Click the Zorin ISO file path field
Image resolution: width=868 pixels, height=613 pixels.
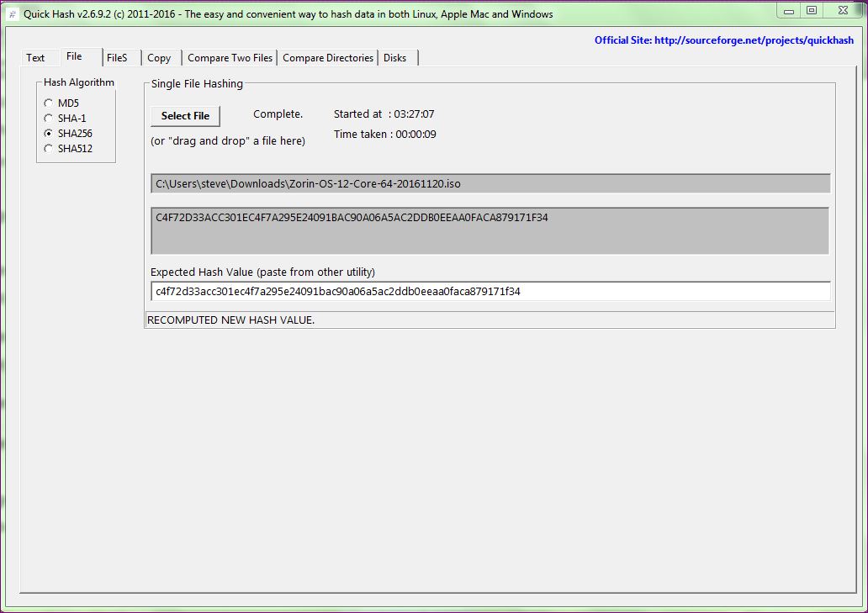pyautogui.click(x=490, y=183)
